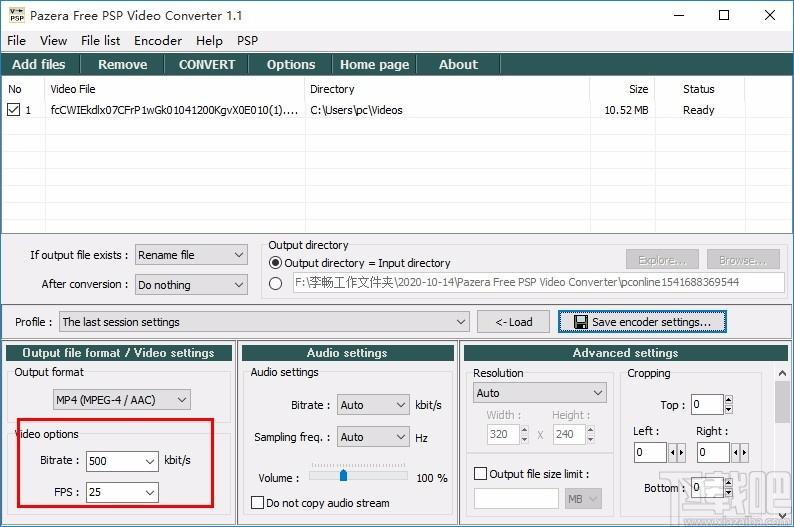Select 'Output directory = Input directory' radio button
This screenshot has width=794, height=527.
(x=275, y=263)
